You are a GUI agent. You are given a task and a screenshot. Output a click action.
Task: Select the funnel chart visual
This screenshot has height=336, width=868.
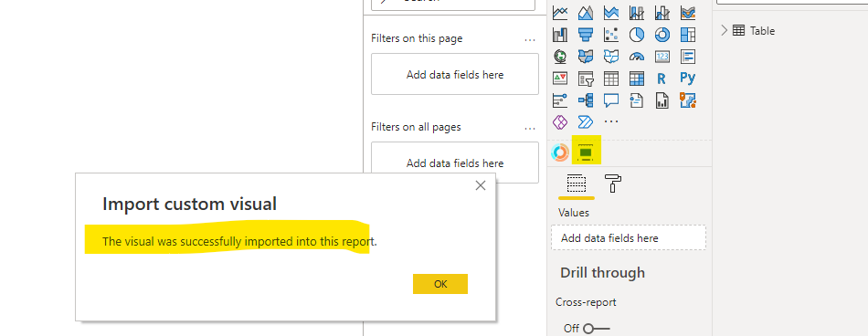point(585,35)
